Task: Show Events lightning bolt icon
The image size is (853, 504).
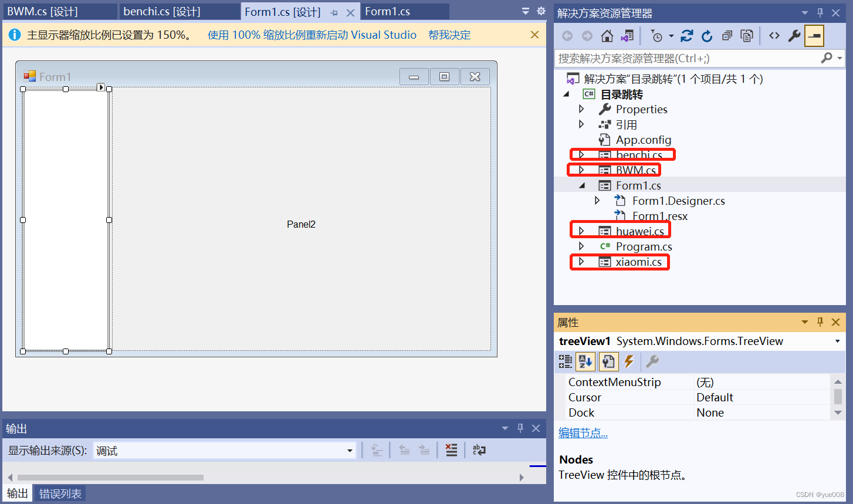Action: (x=629, y=362)
